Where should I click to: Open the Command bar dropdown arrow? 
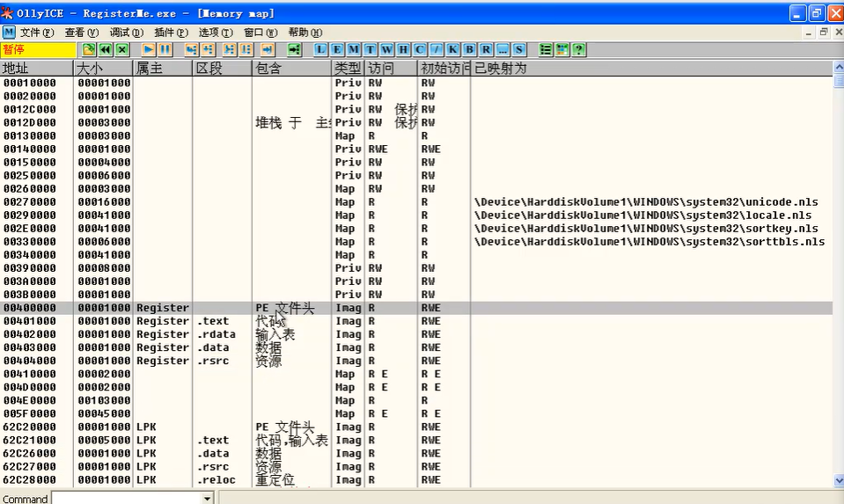click(x=207, y=499)
